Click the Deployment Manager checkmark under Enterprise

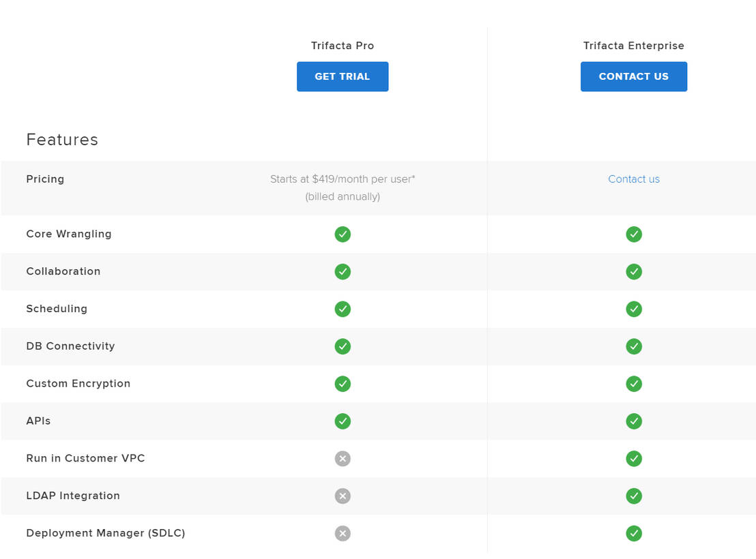634,533
